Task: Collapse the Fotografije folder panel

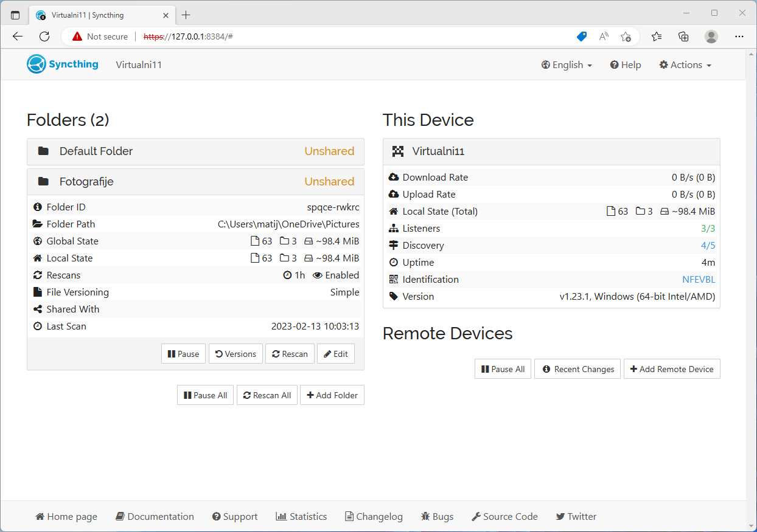Action: click(x=195, y=182)
